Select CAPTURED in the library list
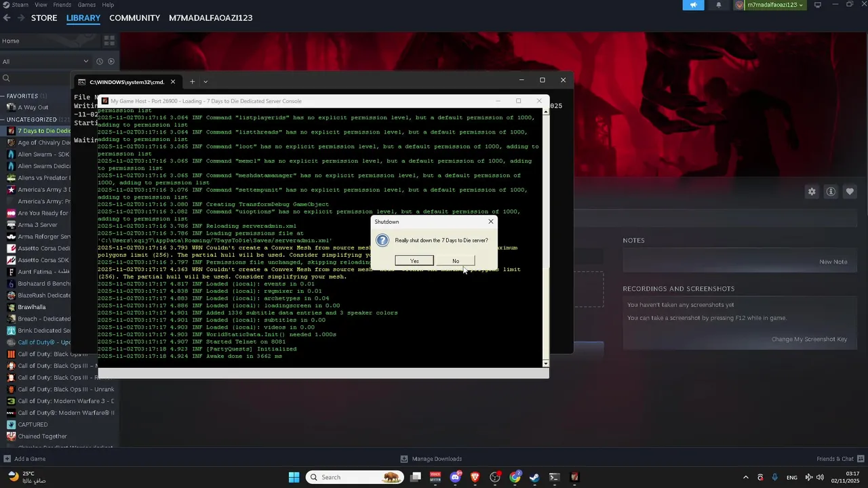The image size is (868, 488). (x=33, y=424)
